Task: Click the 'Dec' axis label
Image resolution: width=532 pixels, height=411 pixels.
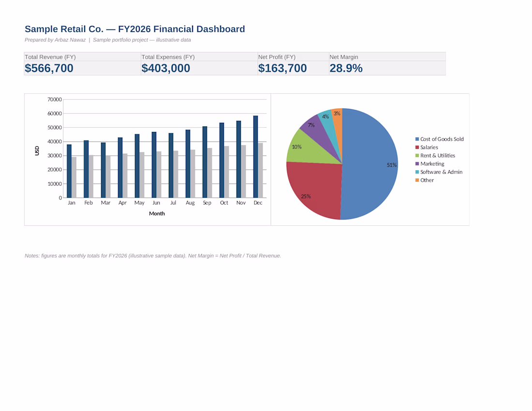Action: point(258,203)
